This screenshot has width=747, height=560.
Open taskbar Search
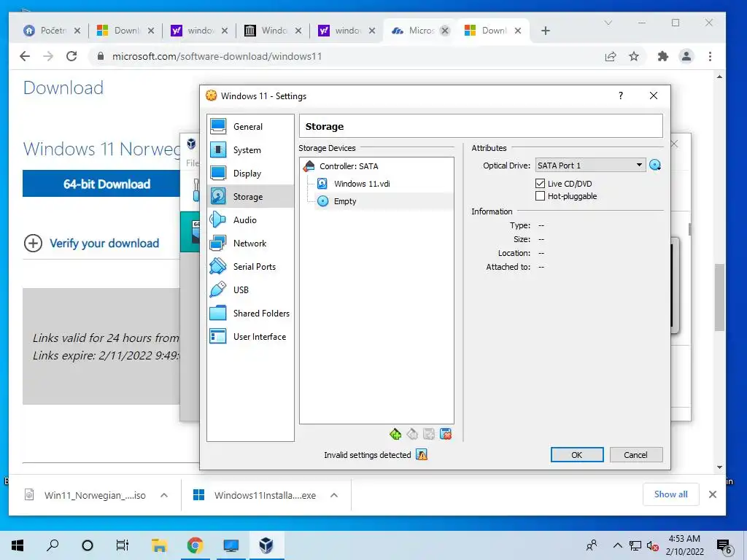tap(53, 545)
